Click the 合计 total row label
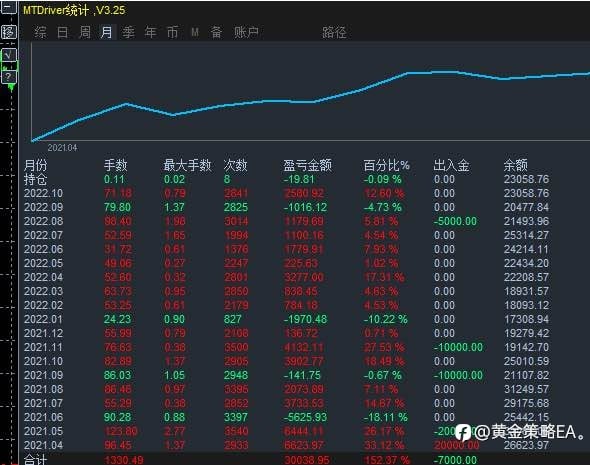This screenshot has width=590, height=465. coord(35,460)
